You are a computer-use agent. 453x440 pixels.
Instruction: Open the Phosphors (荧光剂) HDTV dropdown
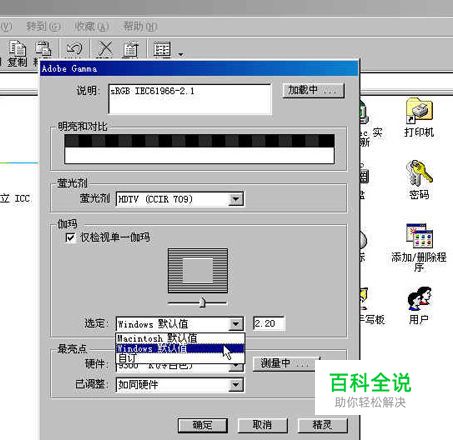[180, 199]
